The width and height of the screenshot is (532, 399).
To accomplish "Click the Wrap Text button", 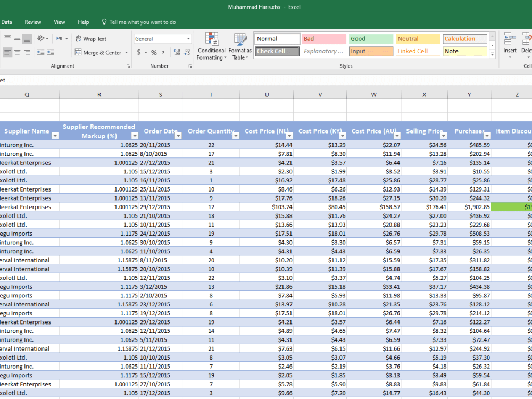I will (x=91, y=39).
